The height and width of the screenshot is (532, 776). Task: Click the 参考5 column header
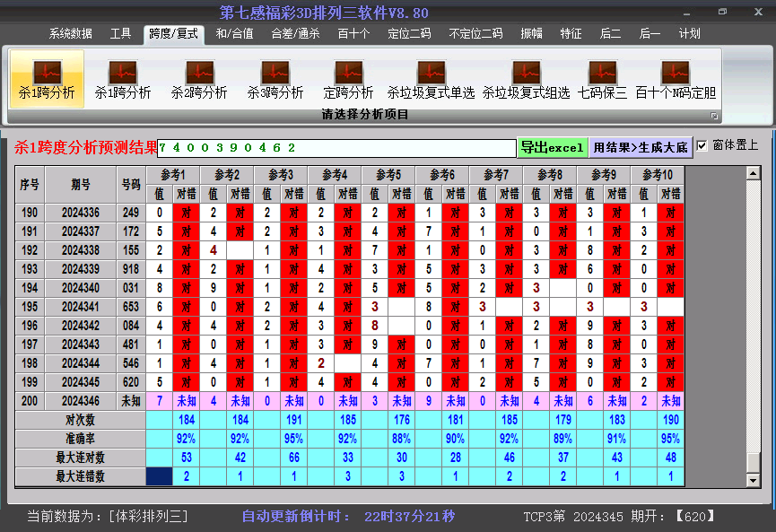(x=388, y=175)
